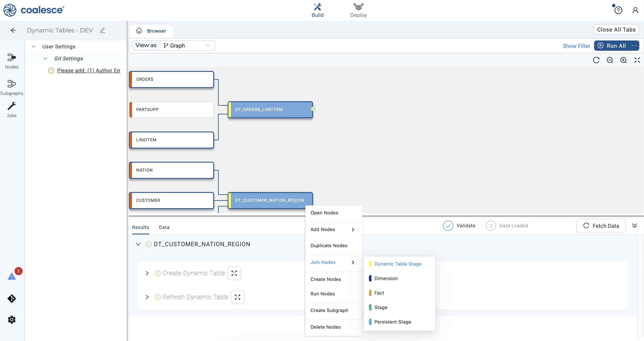This screenshot has height=341, width=644.
Task: Collapse the User Settings tree section
Action: (34, 47)
